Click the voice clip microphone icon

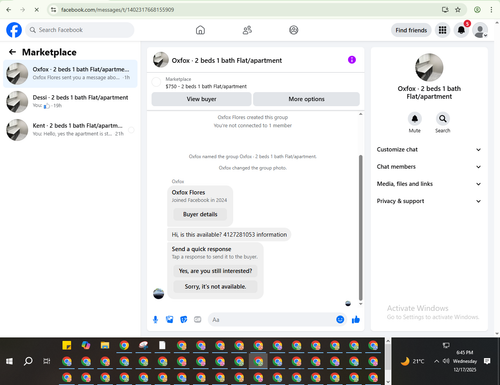[155, 320]
